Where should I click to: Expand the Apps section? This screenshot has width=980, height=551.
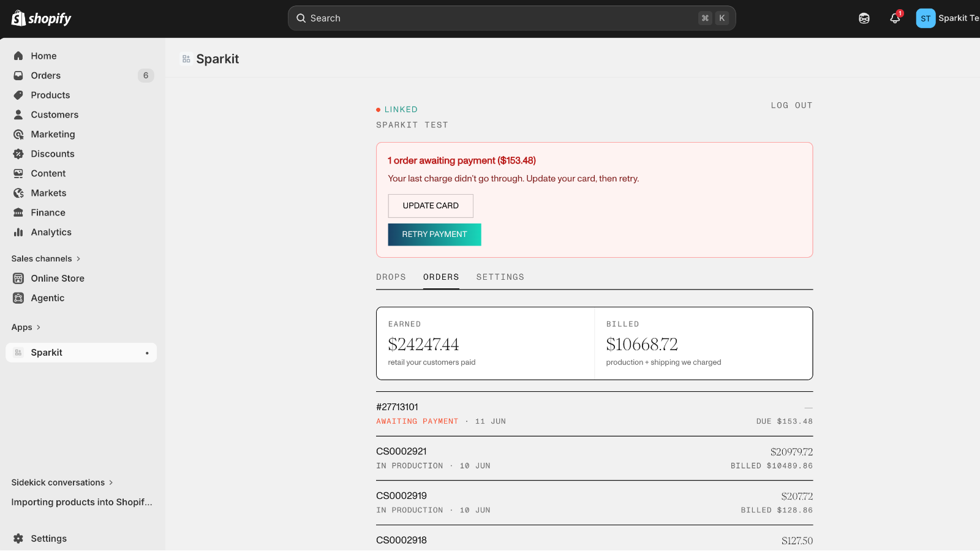tap(26, 327)
